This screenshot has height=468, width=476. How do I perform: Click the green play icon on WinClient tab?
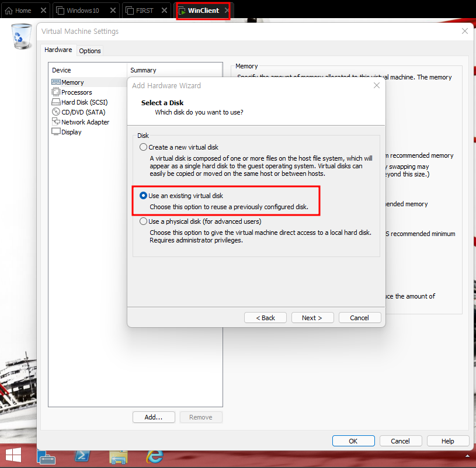(183, 10)
